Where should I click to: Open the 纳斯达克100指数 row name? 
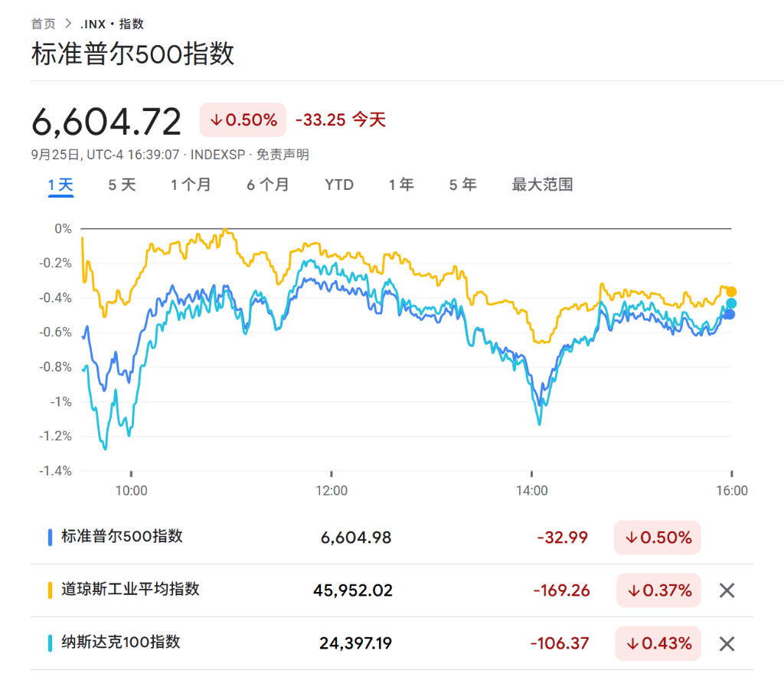tap(120, 642)
